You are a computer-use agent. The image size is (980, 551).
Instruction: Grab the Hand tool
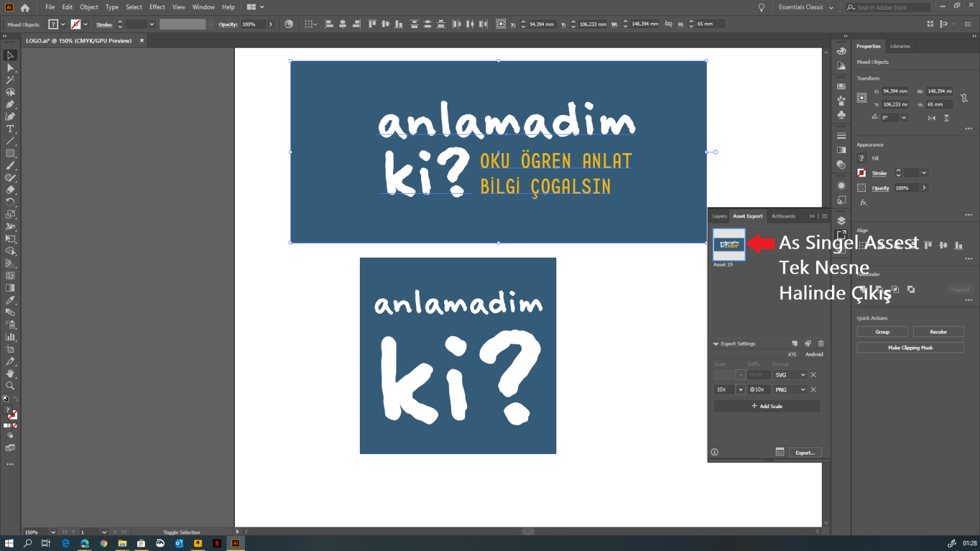click(10, 374)
